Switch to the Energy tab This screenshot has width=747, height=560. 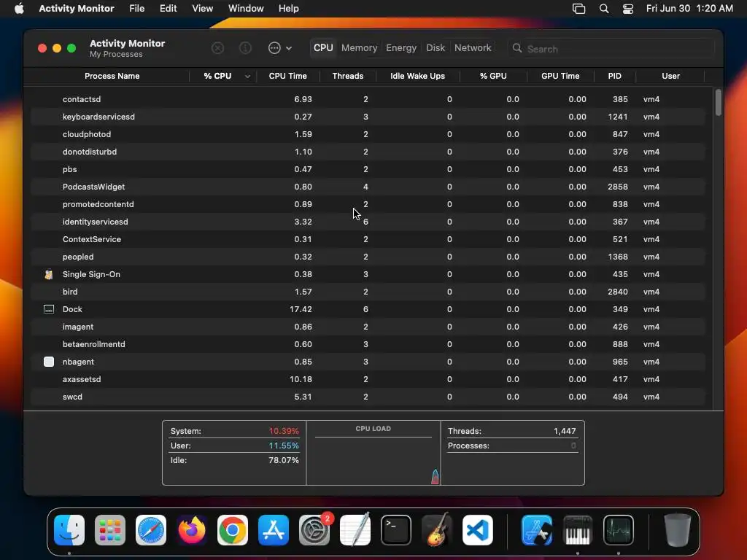(401, 47)
